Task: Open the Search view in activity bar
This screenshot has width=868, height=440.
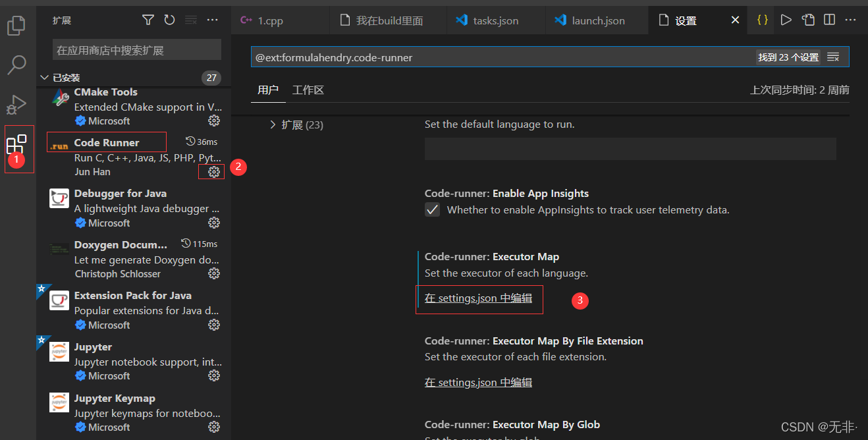Action: 16,65
